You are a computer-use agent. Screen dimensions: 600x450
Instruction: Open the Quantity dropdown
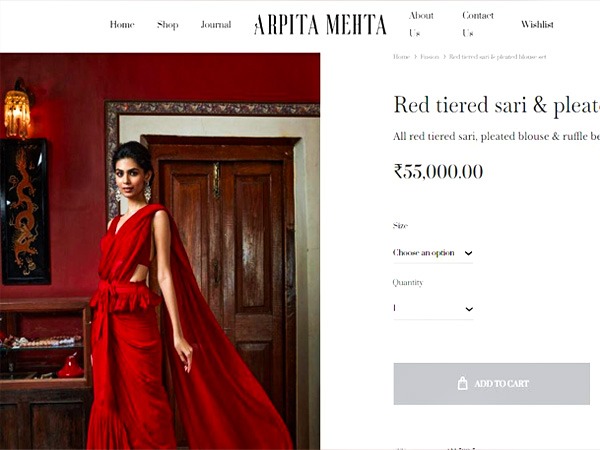pos(433,309)
